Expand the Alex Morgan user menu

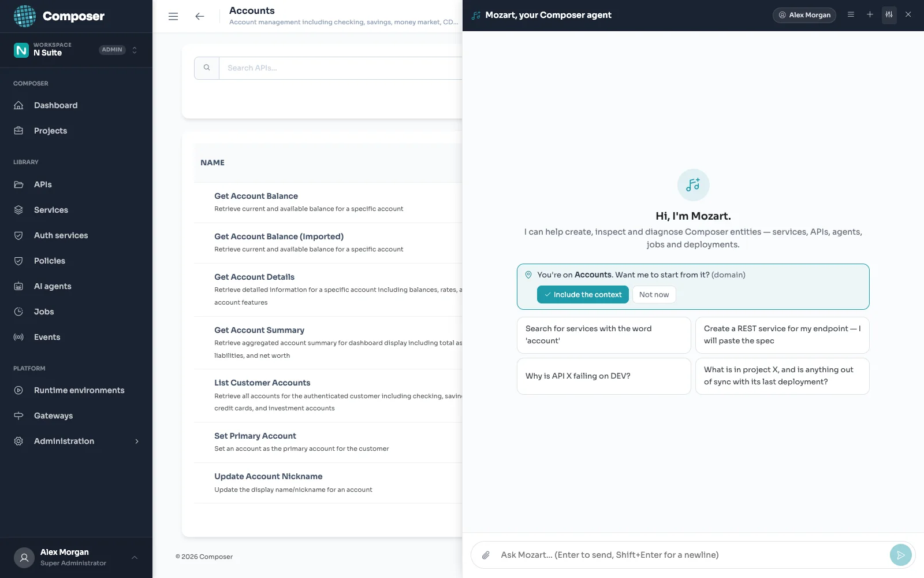click(x=134, y=557)
